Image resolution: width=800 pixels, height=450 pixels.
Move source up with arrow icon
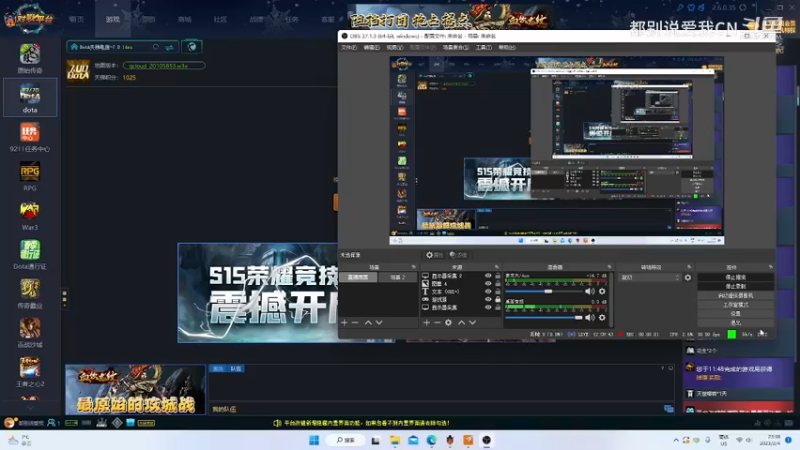tap(461, 322)
